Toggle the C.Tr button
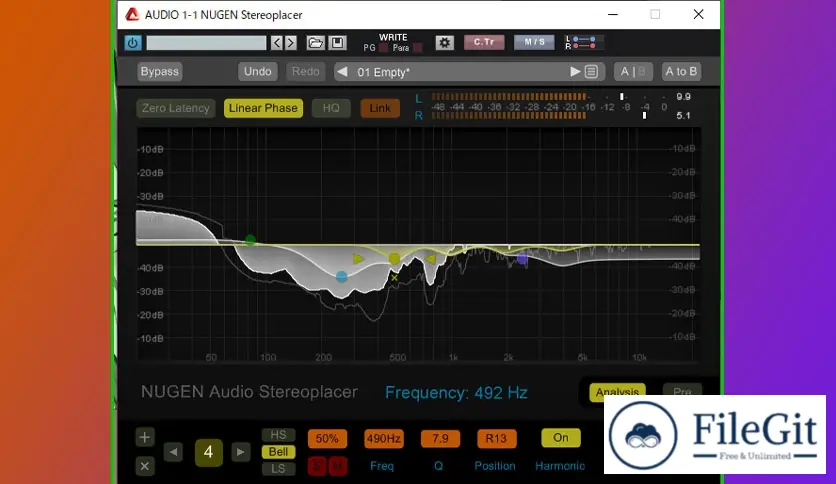836x484 pixels. (x=484, y=42)
